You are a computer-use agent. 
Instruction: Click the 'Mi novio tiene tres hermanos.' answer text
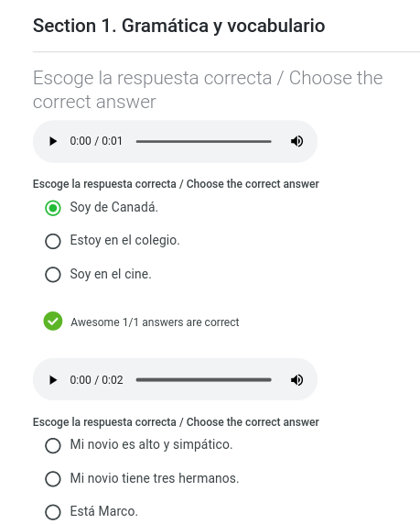coord(155,478)
